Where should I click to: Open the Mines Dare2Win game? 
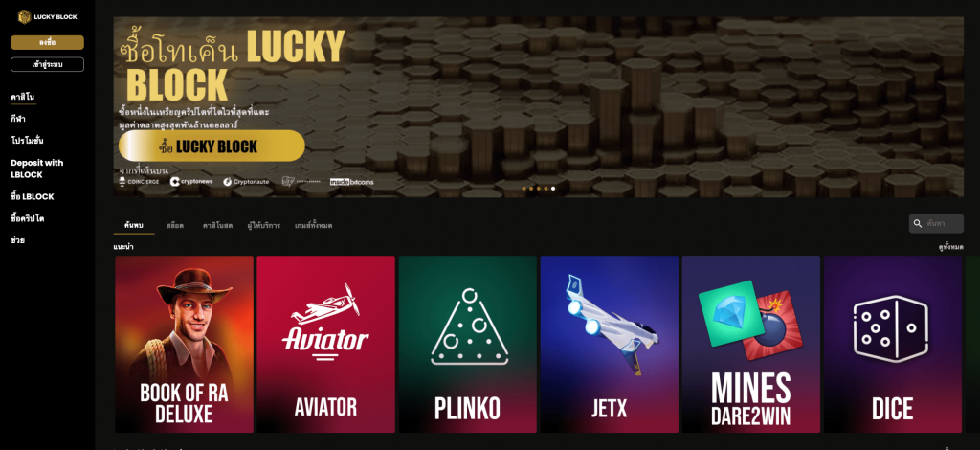click(750, 344)
